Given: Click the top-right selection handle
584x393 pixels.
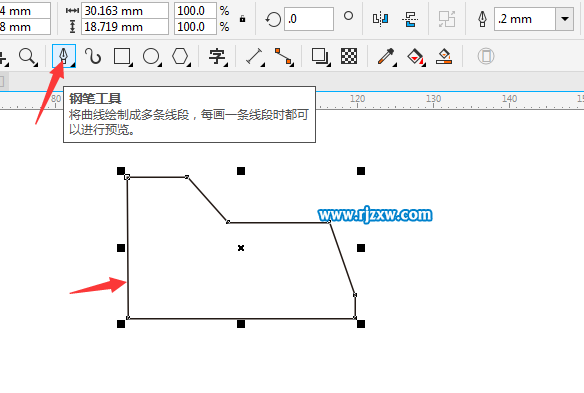Looking at the screenshot, I should click(x=361, y=171).
